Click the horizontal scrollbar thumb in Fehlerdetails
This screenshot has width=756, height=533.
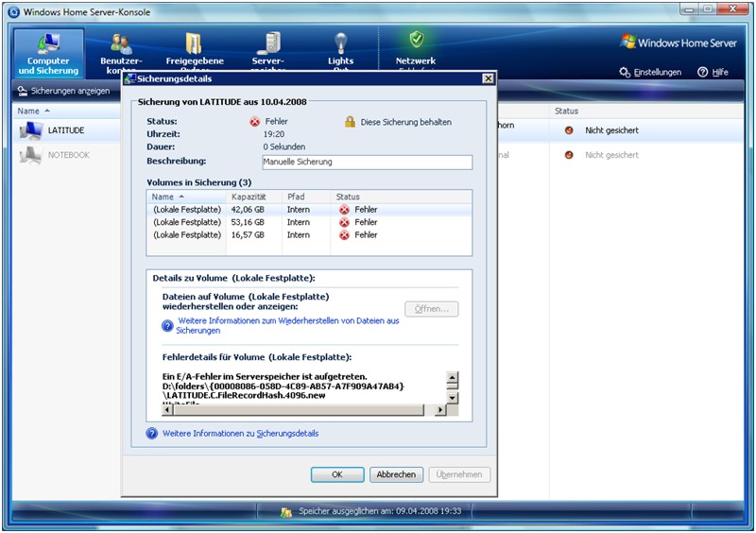[x=299, y=410]
